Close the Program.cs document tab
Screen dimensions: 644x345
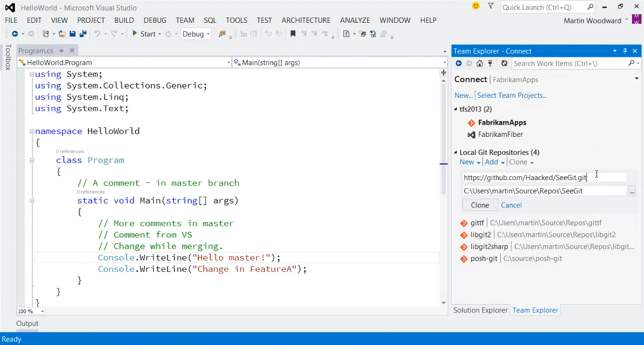click(x=72, y=50)
